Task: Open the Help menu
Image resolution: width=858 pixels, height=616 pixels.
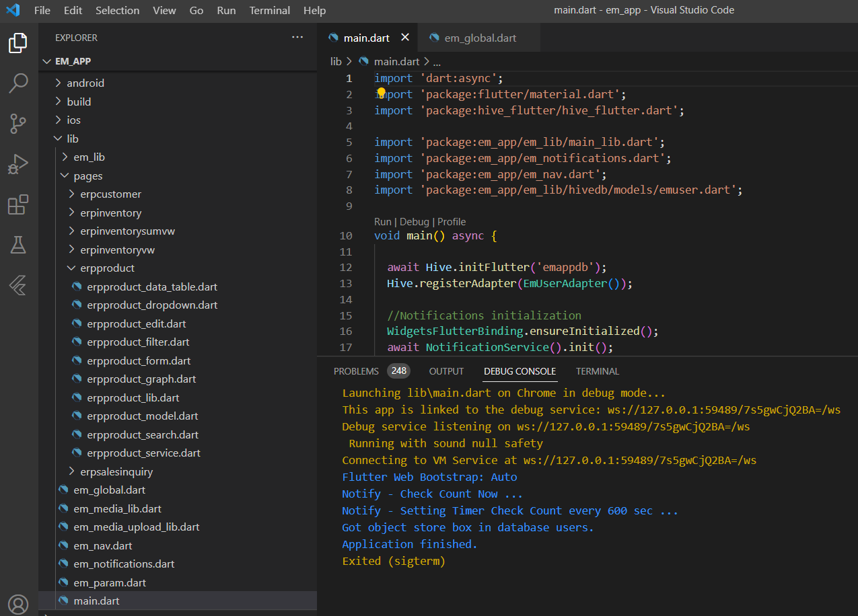Action: (x=314, y=10)
